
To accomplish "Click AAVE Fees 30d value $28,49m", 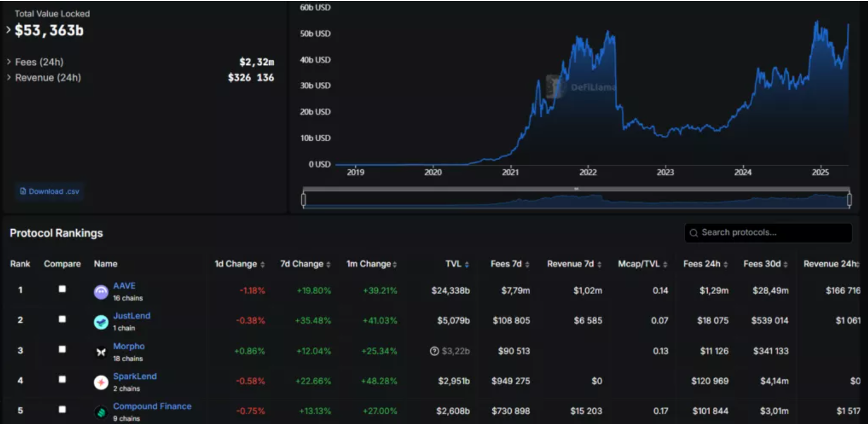I will (x=770, y=291).
